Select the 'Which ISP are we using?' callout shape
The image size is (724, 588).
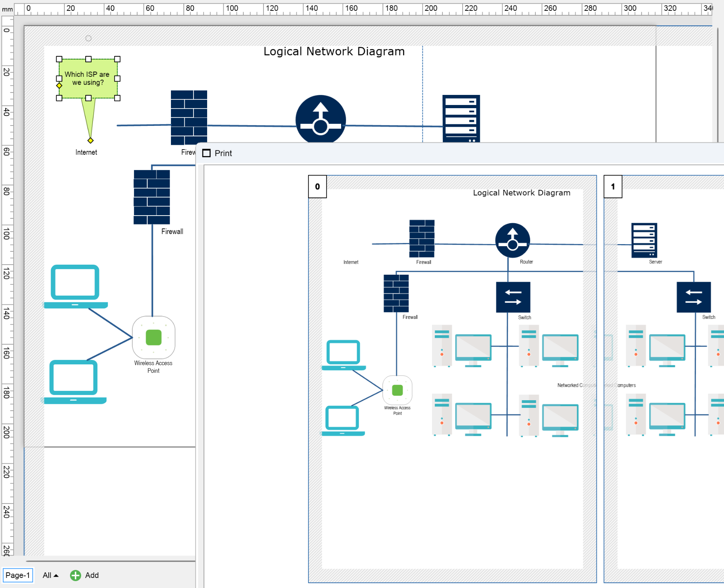88,78
